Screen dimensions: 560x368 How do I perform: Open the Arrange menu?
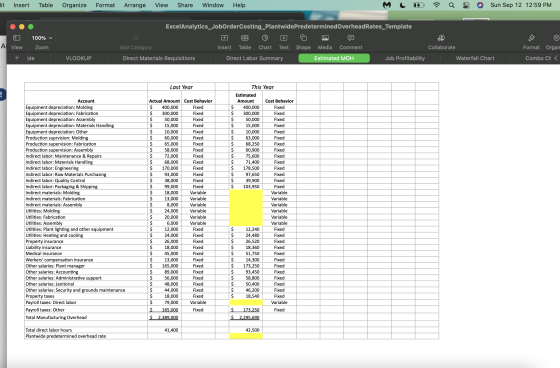click(135, 5)
